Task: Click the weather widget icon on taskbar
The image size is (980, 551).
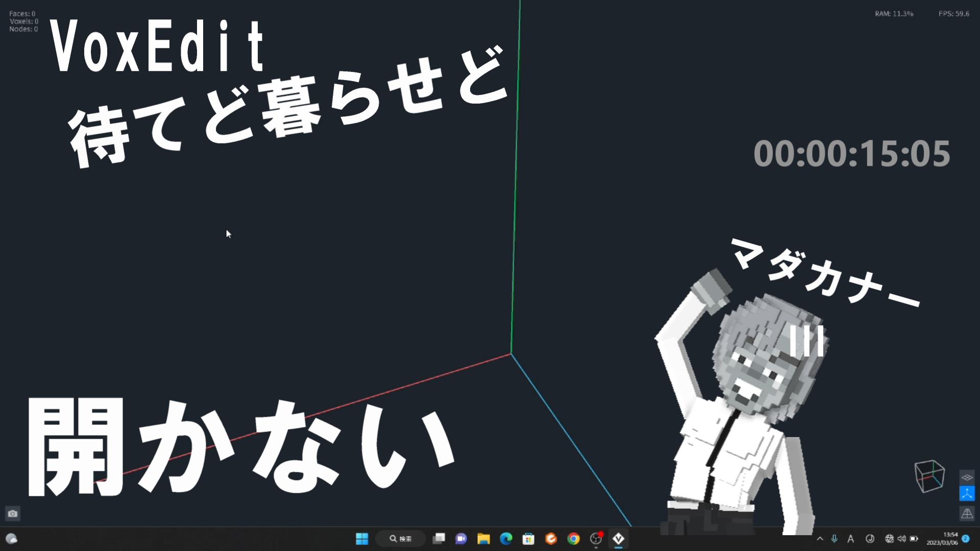Action: [x=11, y=539]
